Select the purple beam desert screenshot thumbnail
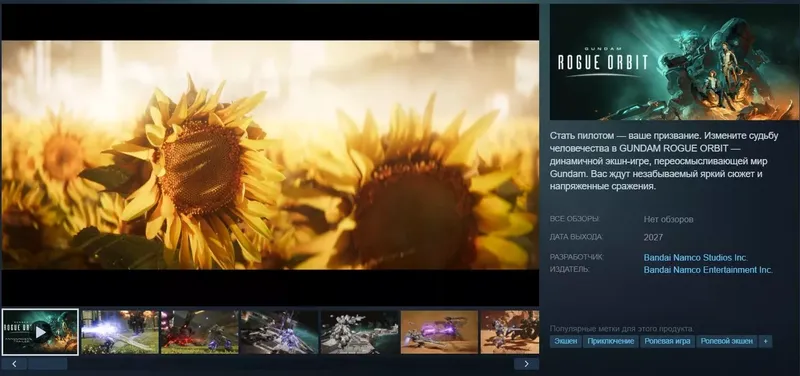This screenshot has width=800, height=376. (439, 332)
